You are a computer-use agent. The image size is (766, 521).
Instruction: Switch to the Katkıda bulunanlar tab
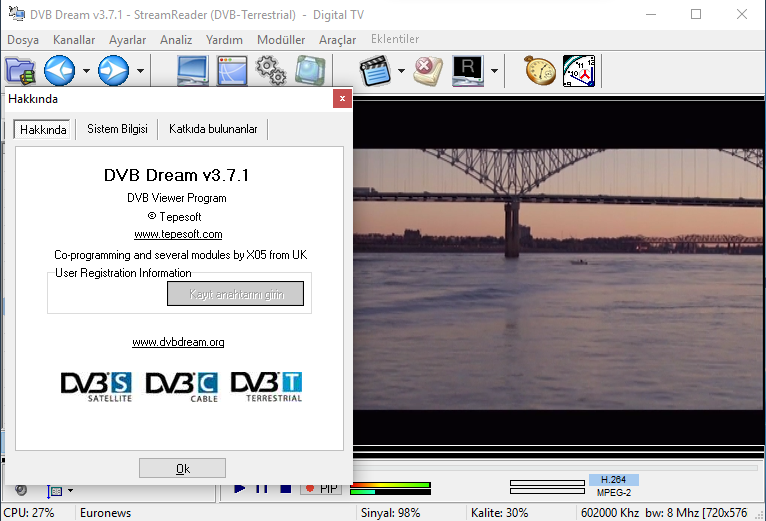click(x=213, y=129)
